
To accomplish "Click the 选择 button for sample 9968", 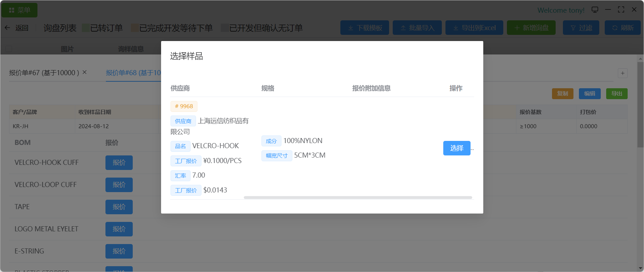I will (x=456, y=148).
